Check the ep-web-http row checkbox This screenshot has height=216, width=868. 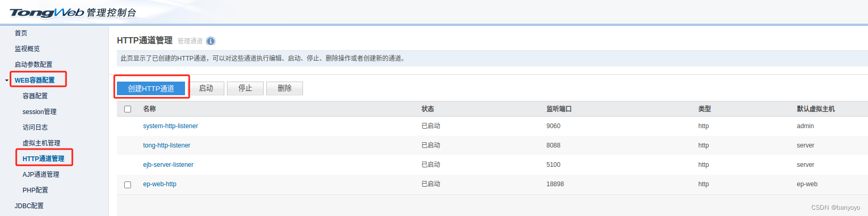127,185
